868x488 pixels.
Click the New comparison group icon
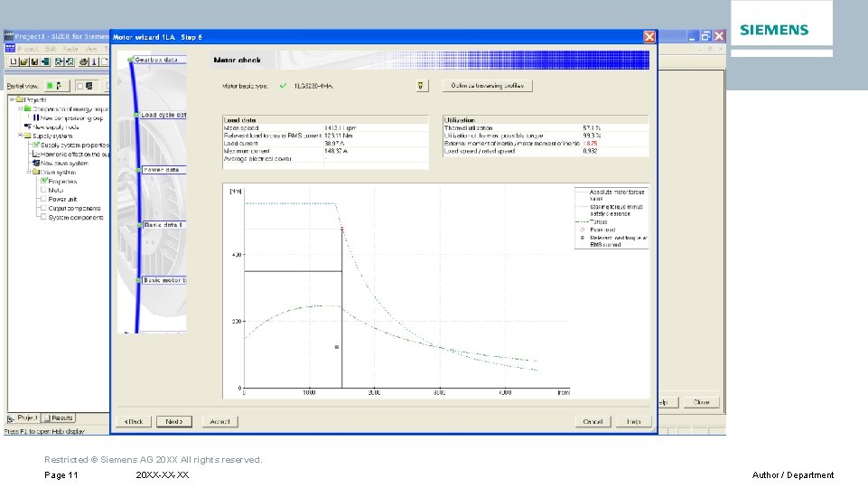(36, 117)
